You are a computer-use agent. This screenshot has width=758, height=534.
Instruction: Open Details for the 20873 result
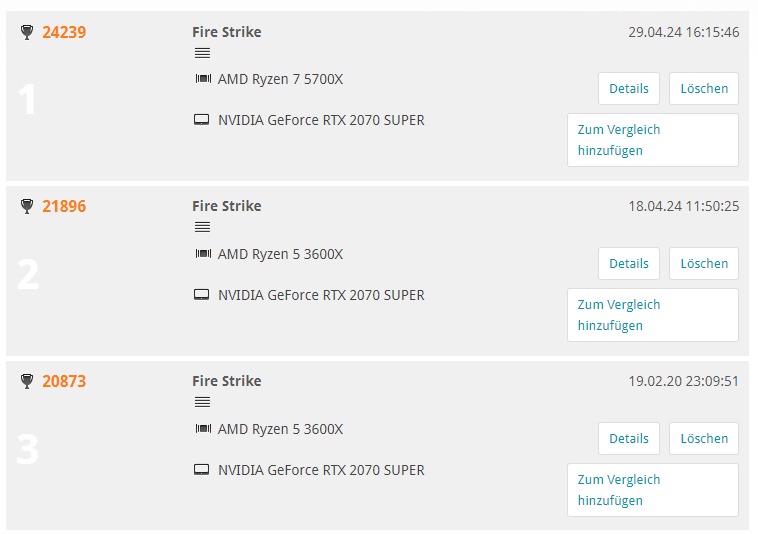[628, 438]
